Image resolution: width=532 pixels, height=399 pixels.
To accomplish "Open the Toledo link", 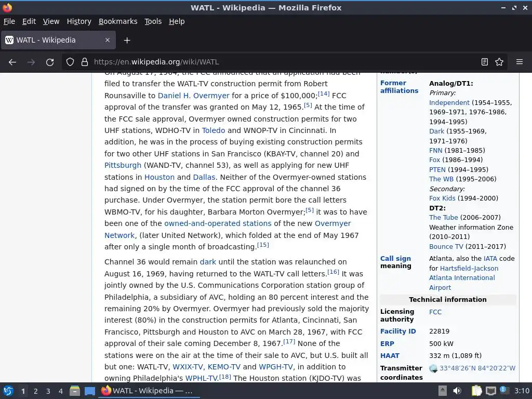I will coord(214,130).
